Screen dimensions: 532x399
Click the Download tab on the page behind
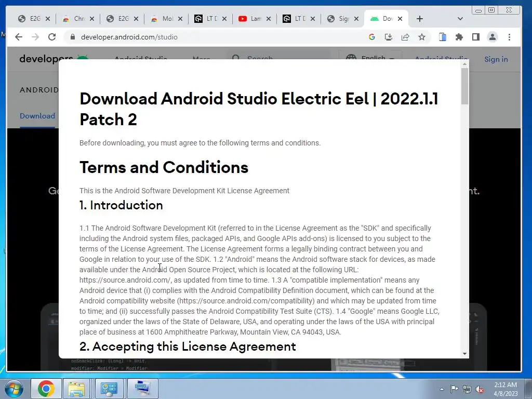tap(37, 116)
